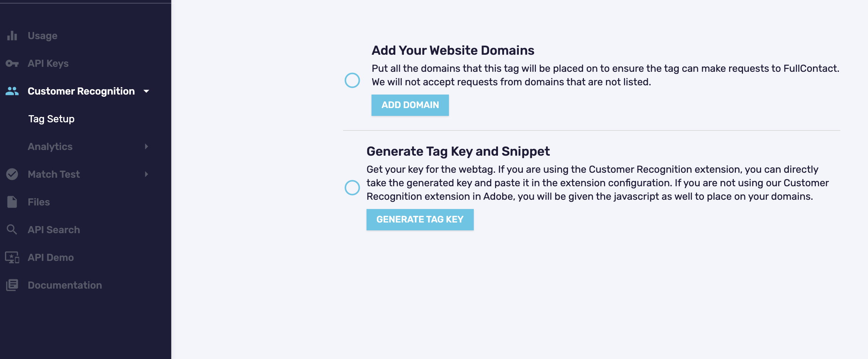Expand the Match Test submenu arrow

[x=146, y=174]
